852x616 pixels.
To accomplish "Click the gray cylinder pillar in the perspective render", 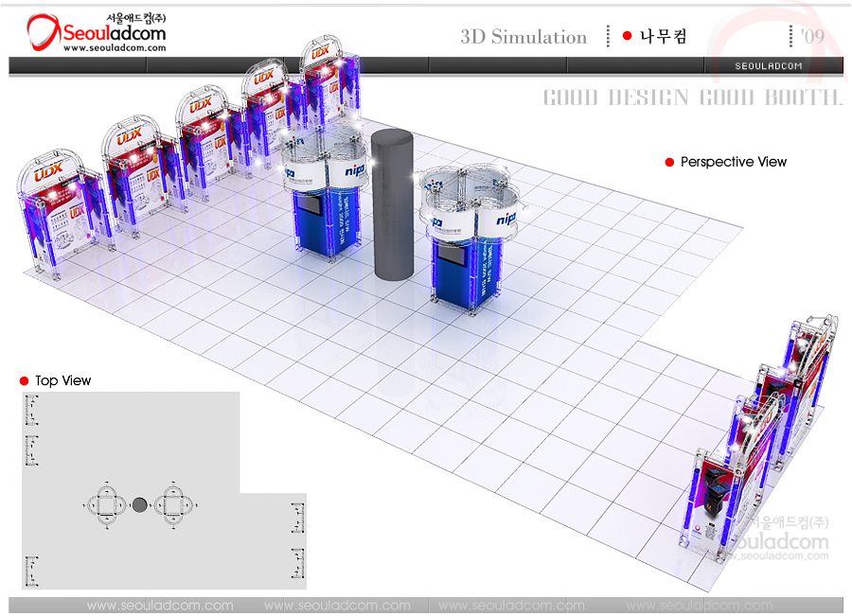I will [x=392, y=204].
